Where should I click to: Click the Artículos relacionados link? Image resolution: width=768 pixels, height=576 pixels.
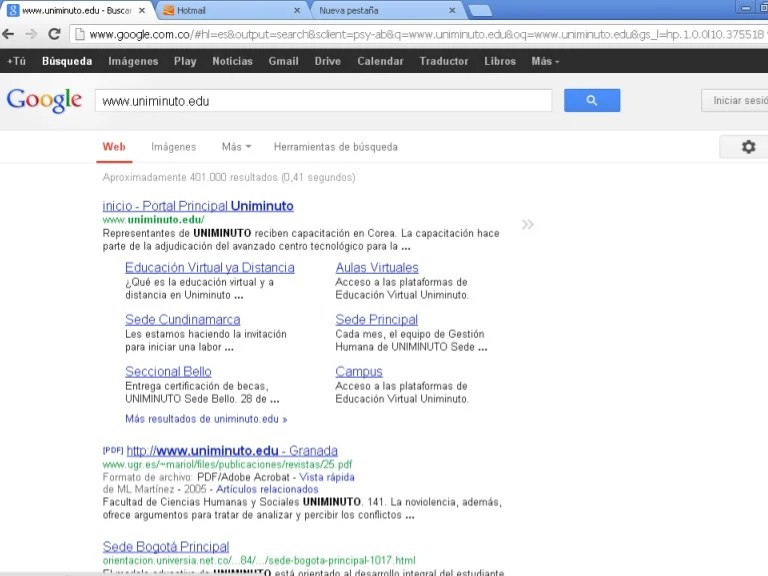pyautogui.click(x=267, y=489)
